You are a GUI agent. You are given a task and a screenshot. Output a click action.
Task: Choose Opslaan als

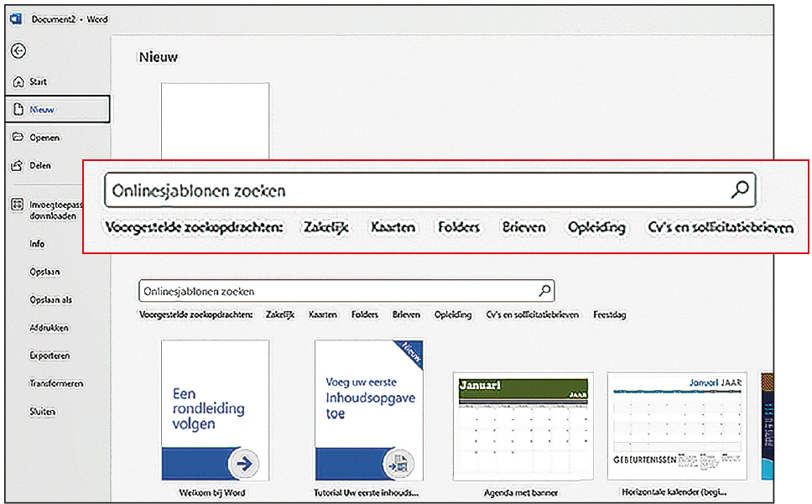[x=50, y=299]
